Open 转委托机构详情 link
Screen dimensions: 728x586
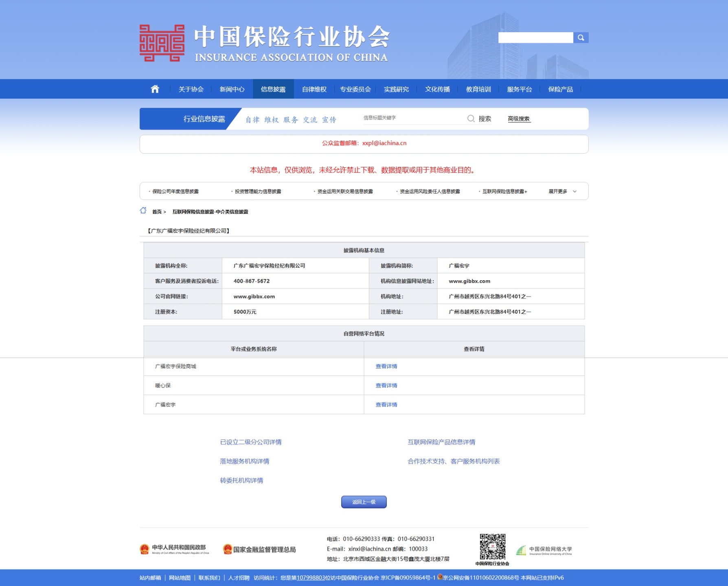click(241, 480)
